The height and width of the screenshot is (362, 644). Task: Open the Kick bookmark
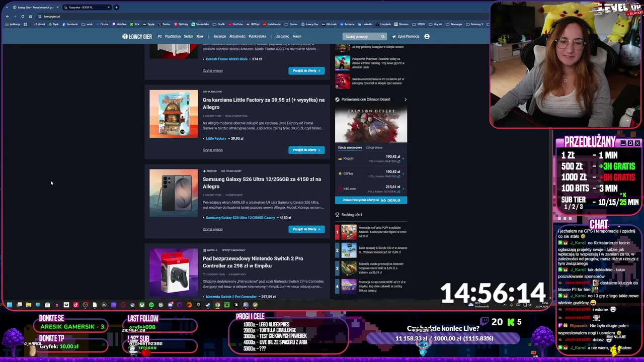[x=135, y=24]
